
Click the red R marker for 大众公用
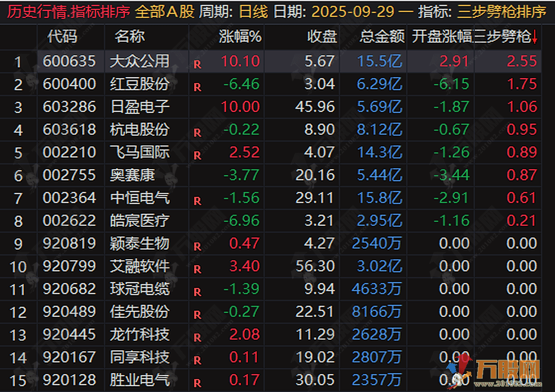click(198, 64)
